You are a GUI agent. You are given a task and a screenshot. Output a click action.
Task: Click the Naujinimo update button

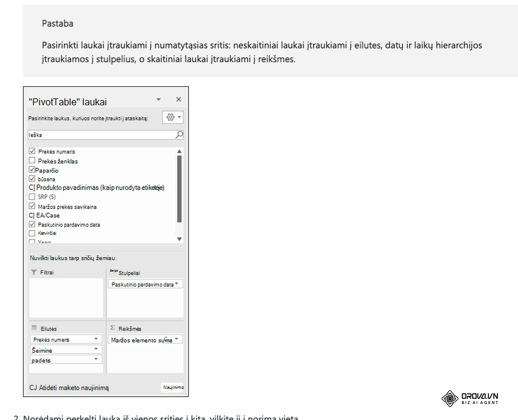(x=172, y=387)
